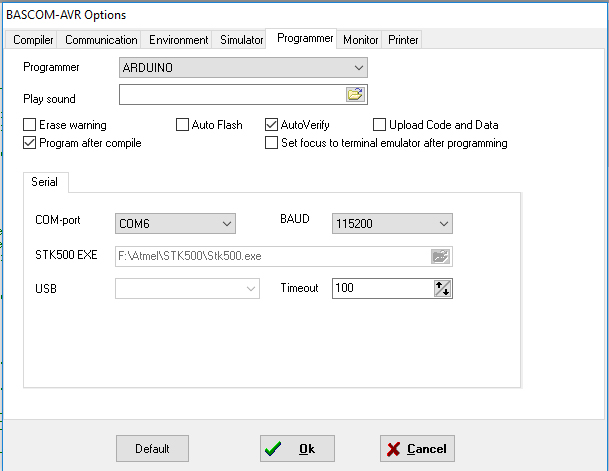This screenshot has height=471, width=609.
Task: Disable Program after compile checkbox
Action: [x=30, y=143]
